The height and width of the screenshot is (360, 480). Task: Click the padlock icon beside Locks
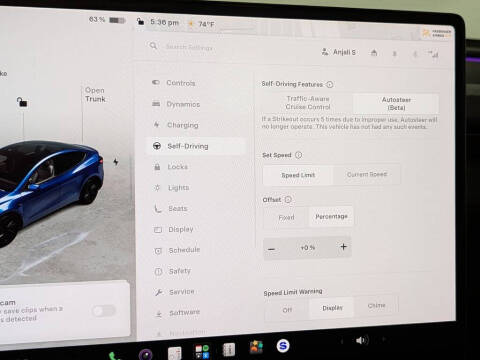pos(157,167)
